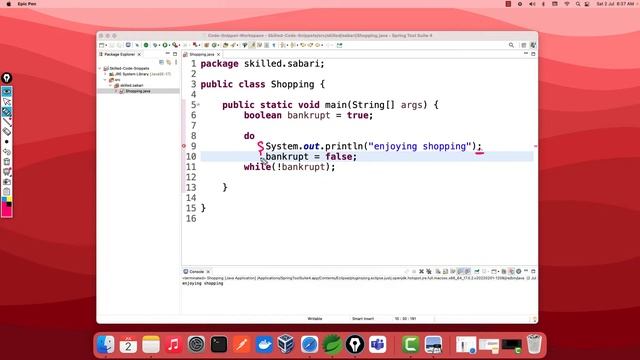Select Shopping.java in Package Explorer
Image resolution: width=640 pixels, height=360 pixels.
click(x=138, y=91)
